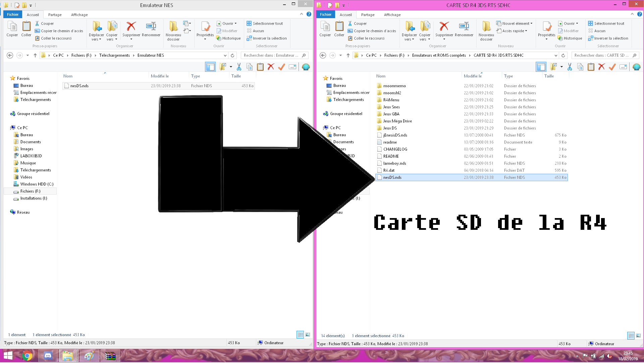Click Nouveau dossier in Emulateur NES ribbon
This screenshot has height=363, width=644.
pos(173,31)
